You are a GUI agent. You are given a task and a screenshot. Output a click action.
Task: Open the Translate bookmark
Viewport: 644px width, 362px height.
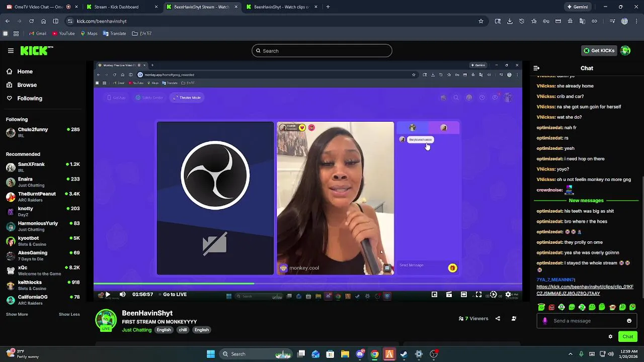click(x=114, y=34)
